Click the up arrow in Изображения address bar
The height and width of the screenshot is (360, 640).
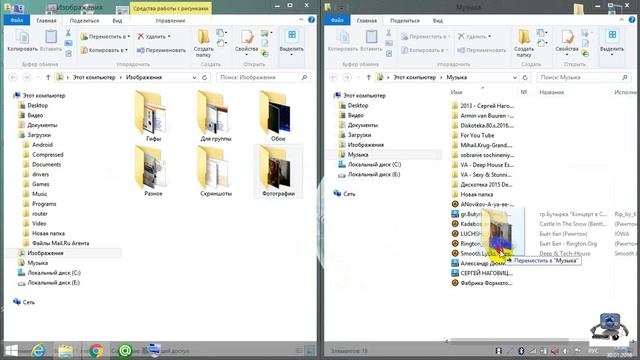coord(48,77)
